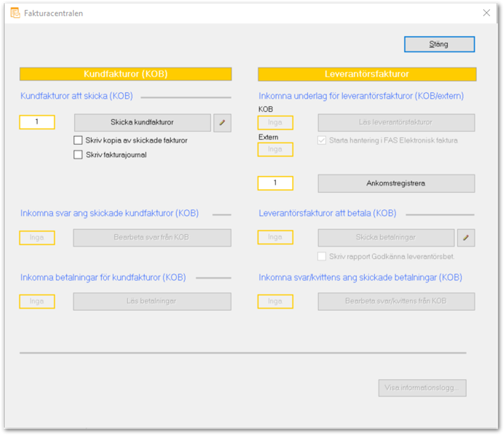Click the pencil icon beside Skicka kundfakturor
The image size is (504, 435).
[x=223, y=122]
